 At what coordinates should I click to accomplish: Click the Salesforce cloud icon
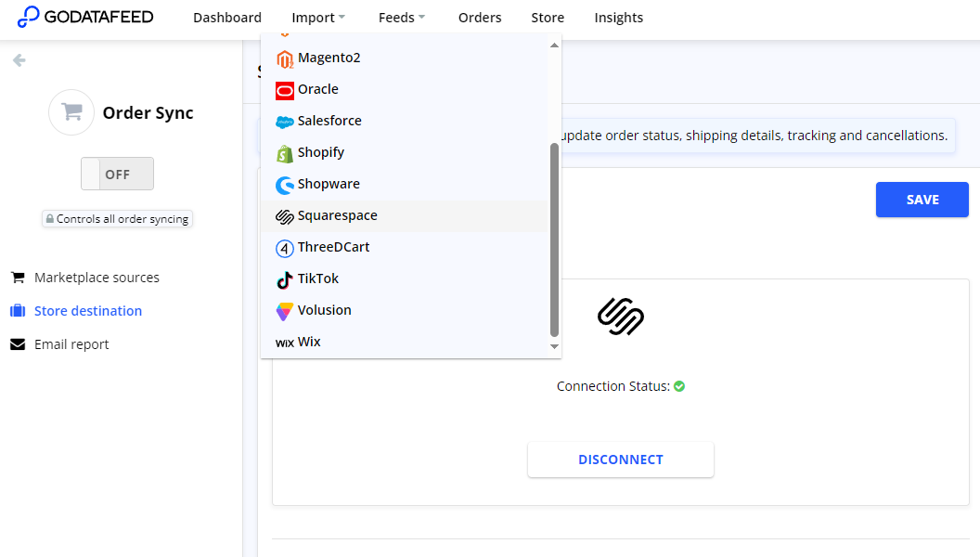[284, 122]
